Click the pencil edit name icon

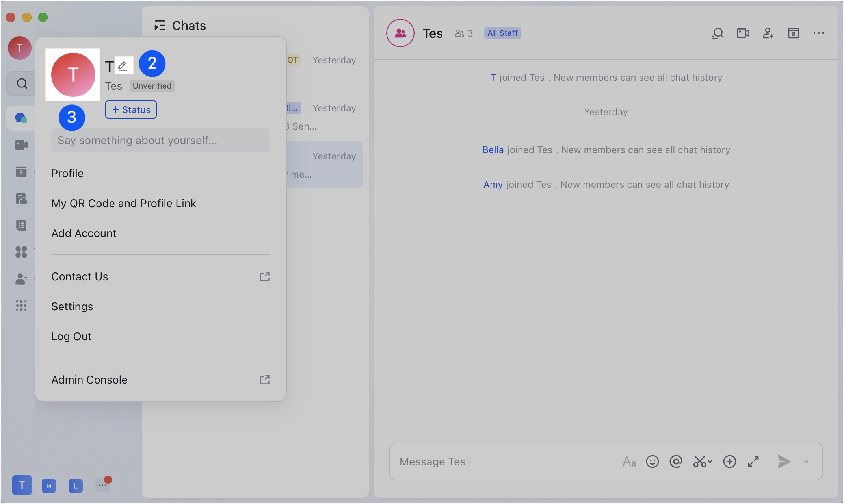123,66
